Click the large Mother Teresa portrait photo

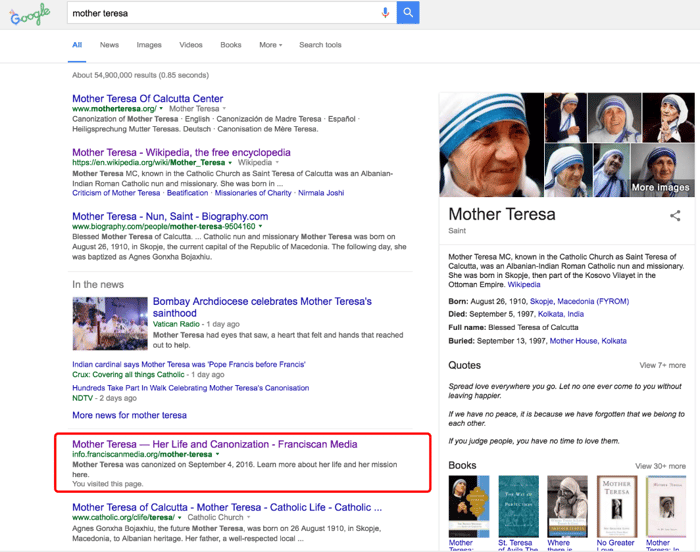point(491,145)
